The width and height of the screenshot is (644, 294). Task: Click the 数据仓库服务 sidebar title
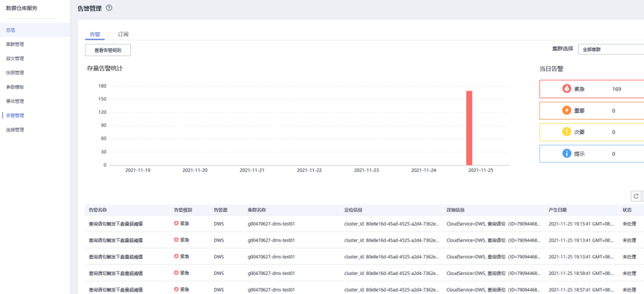(22, 8)
